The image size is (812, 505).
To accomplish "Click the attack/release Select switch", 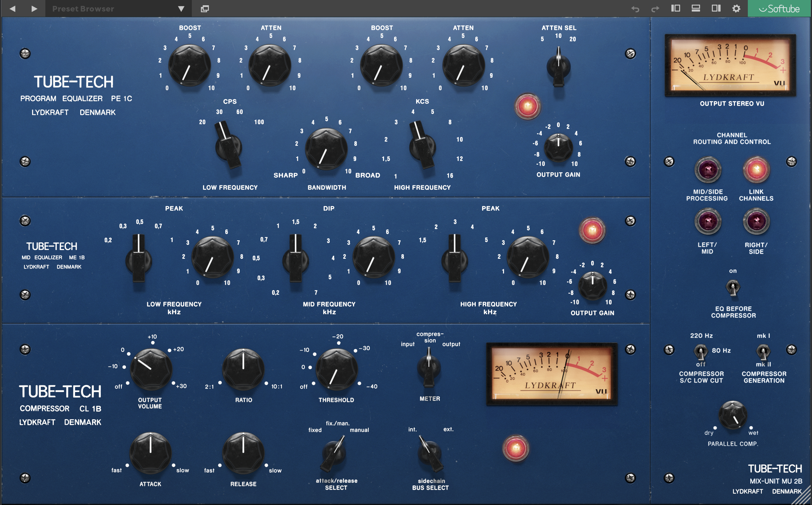I will pyautogui.click(x=333, y=454).
